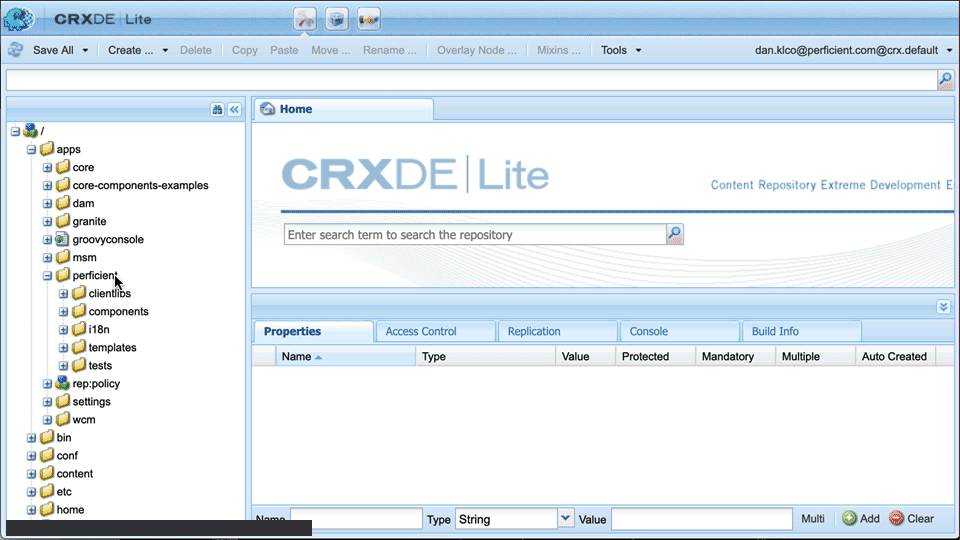This screenshot has width=960, height=540.
Task: Click the components folder icon
Action: (x=78, y=312)
